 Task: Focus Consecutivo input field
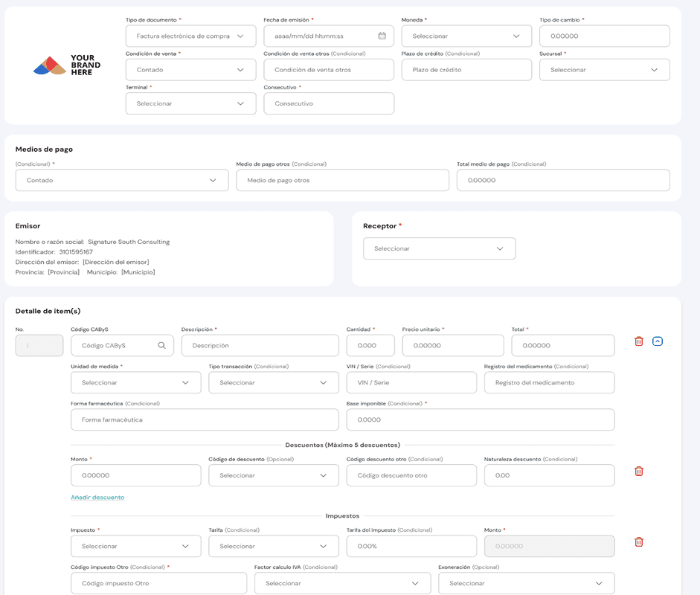tap(329, 103)
